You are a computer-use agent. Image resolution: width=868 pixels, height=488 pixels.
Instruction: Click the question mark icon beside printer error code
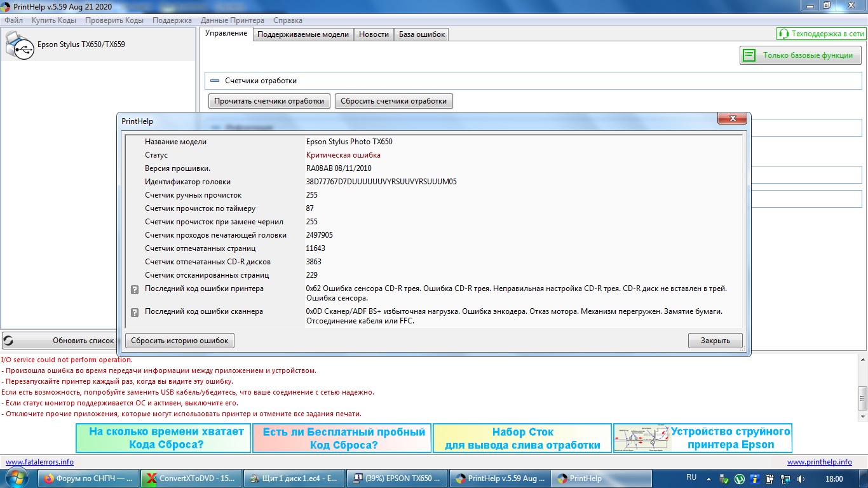tap(135, 290)
